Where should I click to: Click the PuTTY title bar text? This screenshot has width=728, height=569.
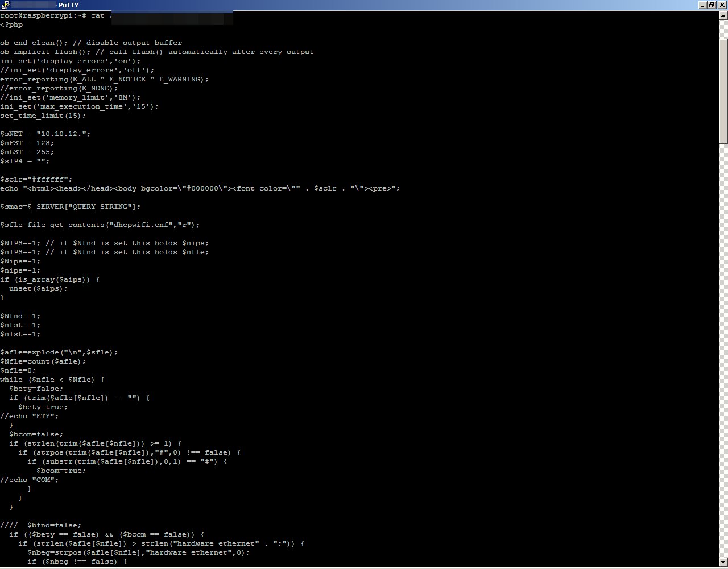69,5
